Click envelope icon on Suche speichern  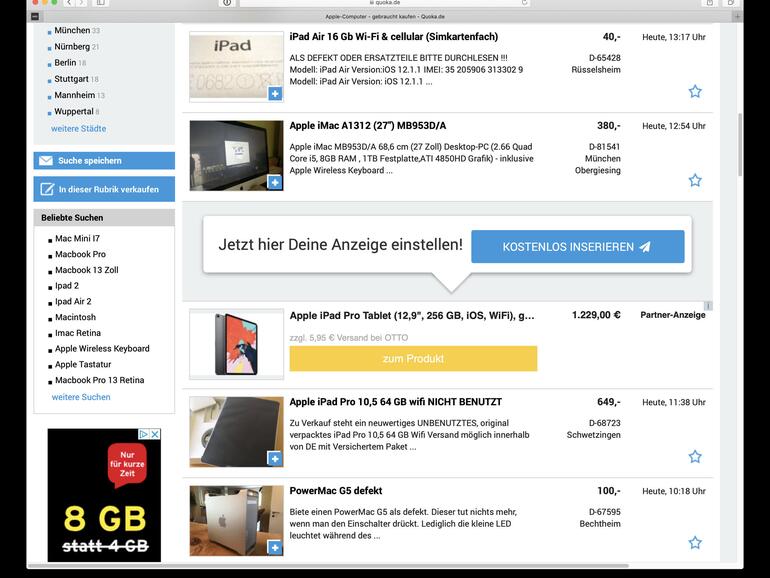click(46, 161)
